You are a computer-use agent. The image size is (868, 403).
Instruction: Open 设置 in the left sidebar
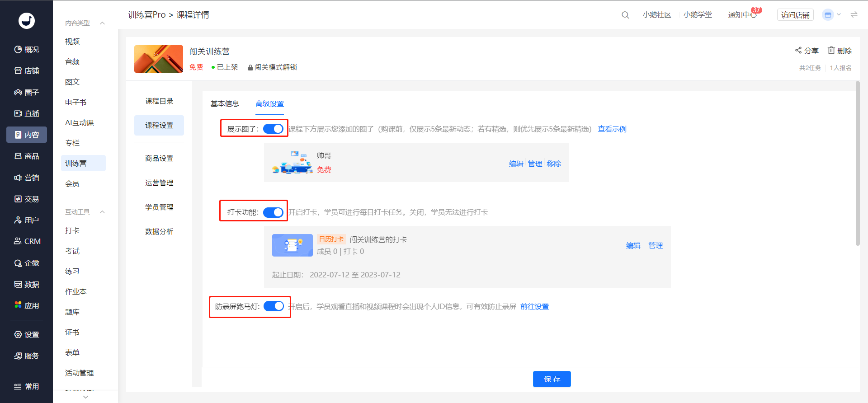tap(27, 334)
